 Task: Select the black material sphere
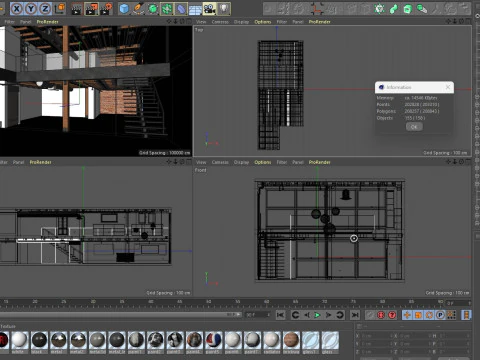click(39, 340)
